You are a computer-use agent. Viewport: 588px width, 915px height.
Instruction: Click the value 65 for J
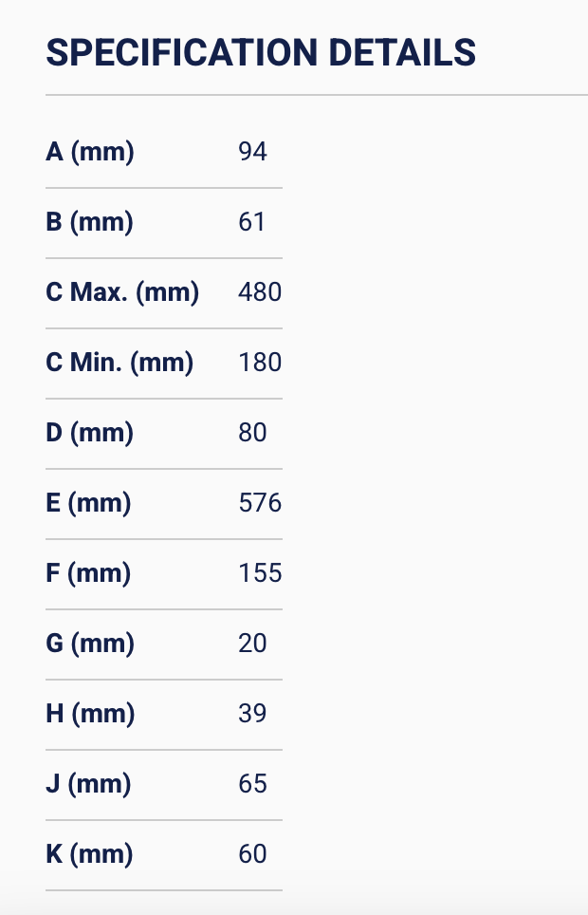point(253,784)
